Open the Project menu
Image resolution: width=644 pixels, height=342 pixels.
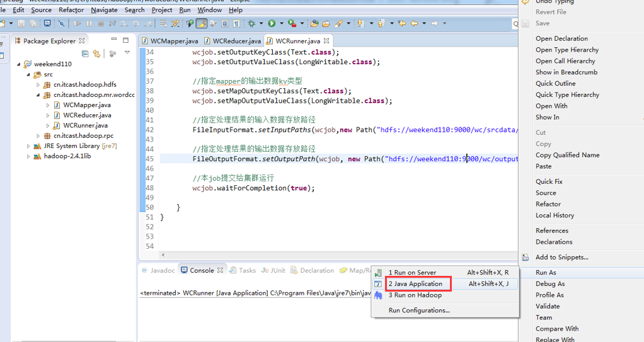(162, 10)
